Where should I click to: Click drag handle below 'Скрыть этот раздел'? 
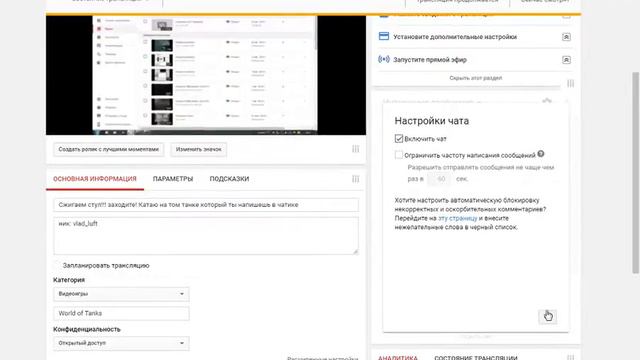click(571, 84)
